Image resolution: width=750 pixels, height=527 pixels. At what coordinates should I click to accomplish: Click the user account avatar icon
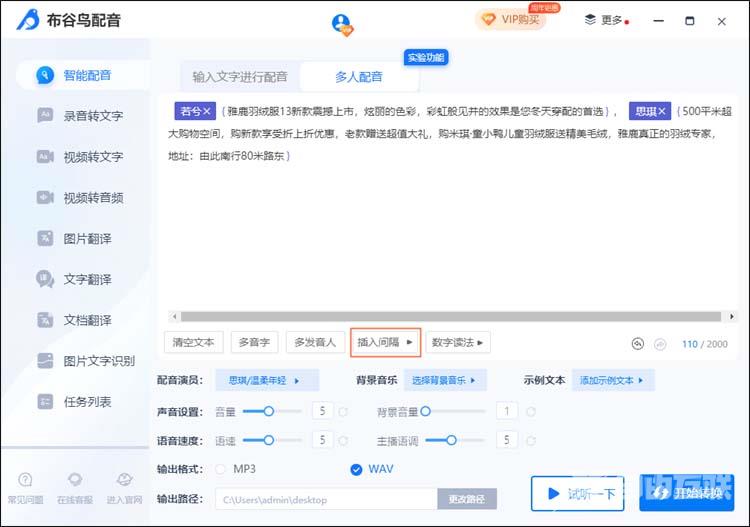(x=342, y=24)
